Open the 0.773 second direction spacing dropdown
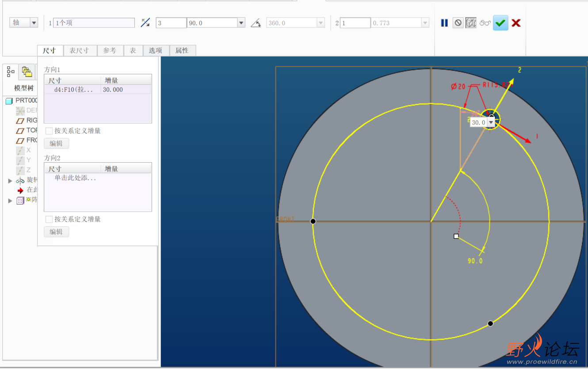This screenshot has width=588, height=369. pyautogui.click(x=425, y=23)
